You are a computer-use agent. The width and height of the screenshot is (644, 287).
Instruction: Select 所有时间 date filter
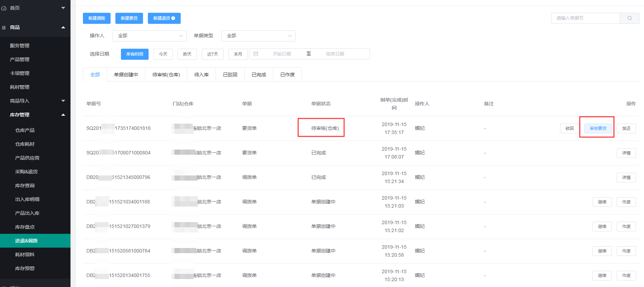click(135, 54)
